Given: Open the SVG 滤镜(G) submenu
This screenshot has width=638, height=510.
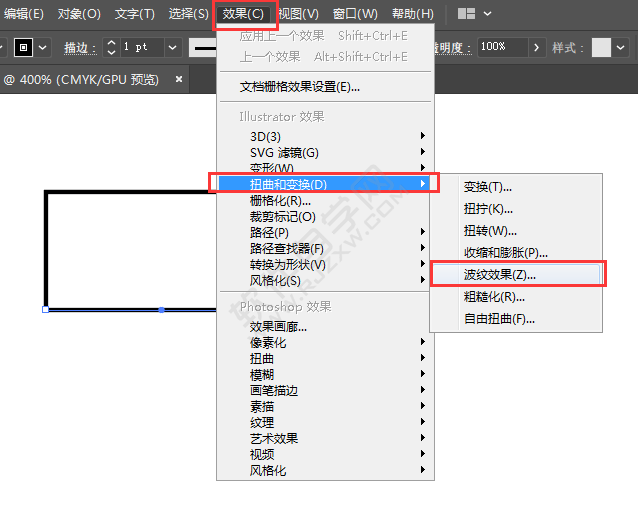Looking at the screenshot, I should point(326,152).
